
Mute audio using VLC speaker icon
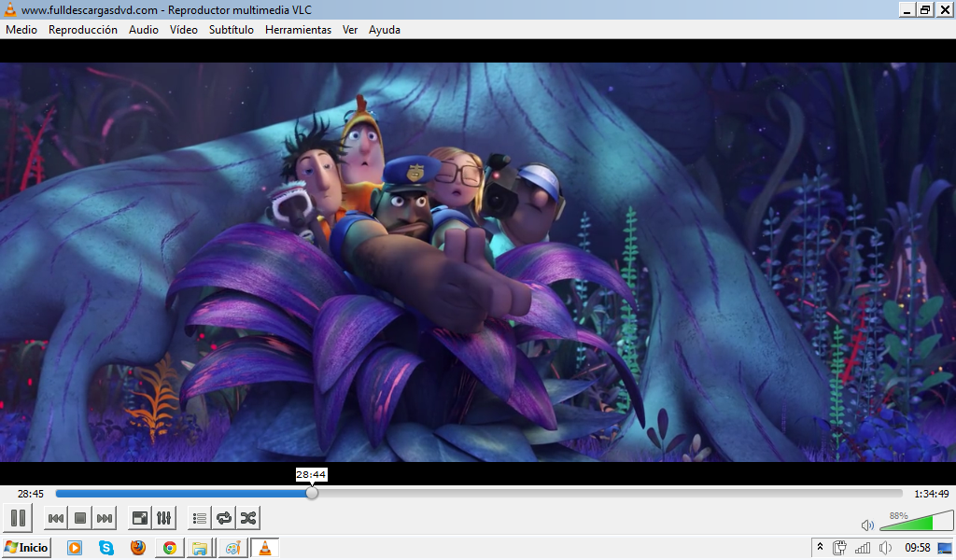[867, 525]
